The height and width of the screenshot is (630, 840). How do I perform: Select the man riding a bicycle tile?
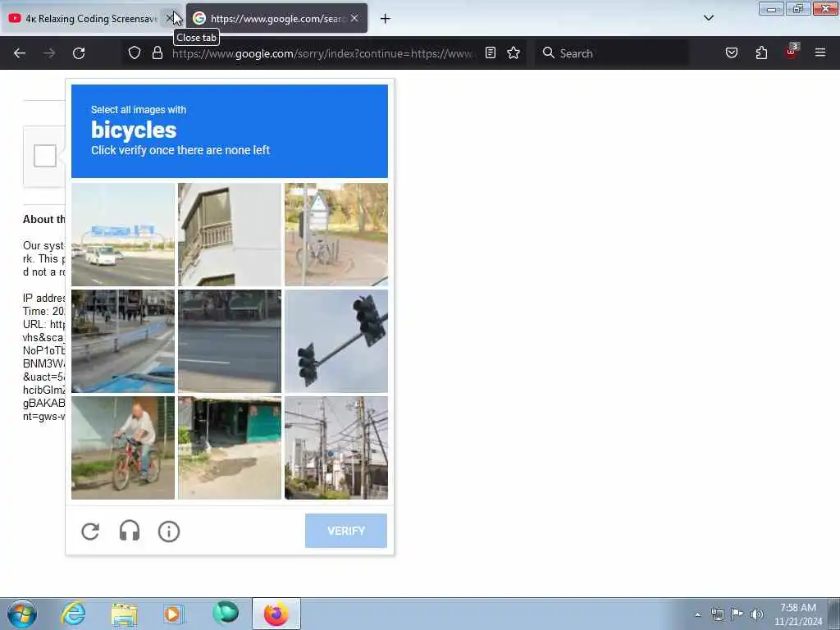(123, 448)
